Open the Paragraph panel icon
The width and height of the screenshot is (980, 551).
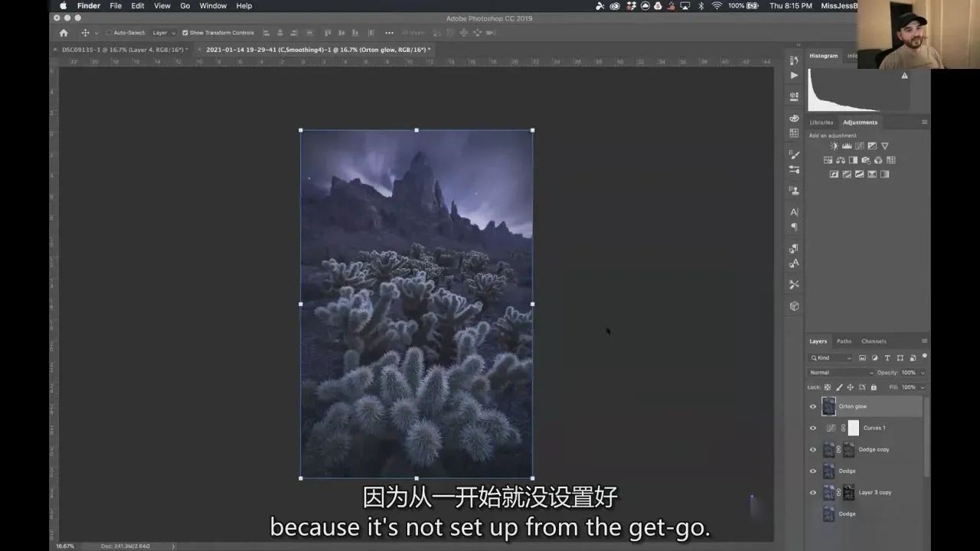tap(794, 227)
